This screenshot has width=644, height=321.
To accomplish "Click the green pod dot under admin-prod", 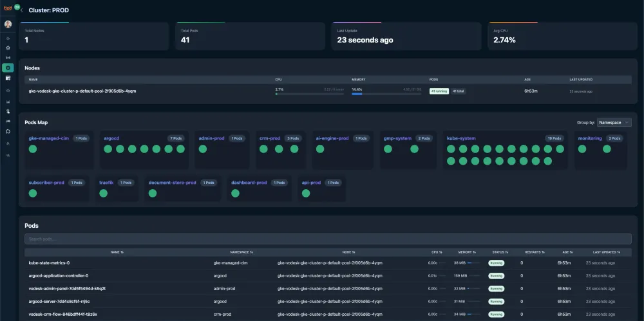I will pyautogui.click(x=203, y=149).
